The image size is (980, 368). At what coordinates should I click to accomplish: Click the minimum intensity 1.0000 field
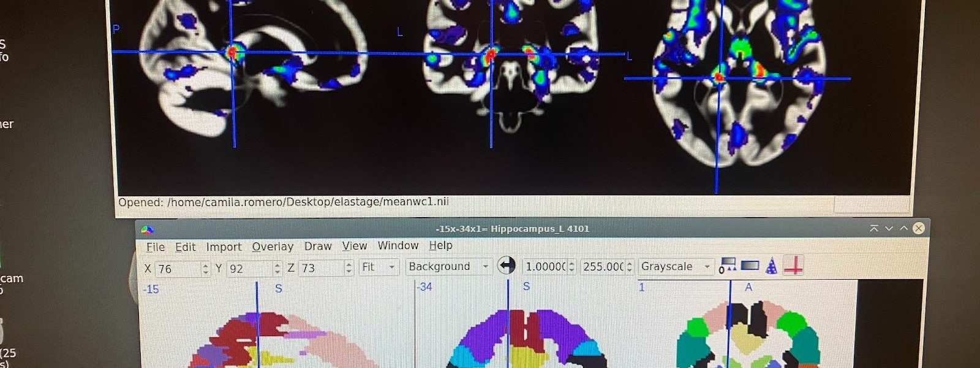tap(544, 267)
